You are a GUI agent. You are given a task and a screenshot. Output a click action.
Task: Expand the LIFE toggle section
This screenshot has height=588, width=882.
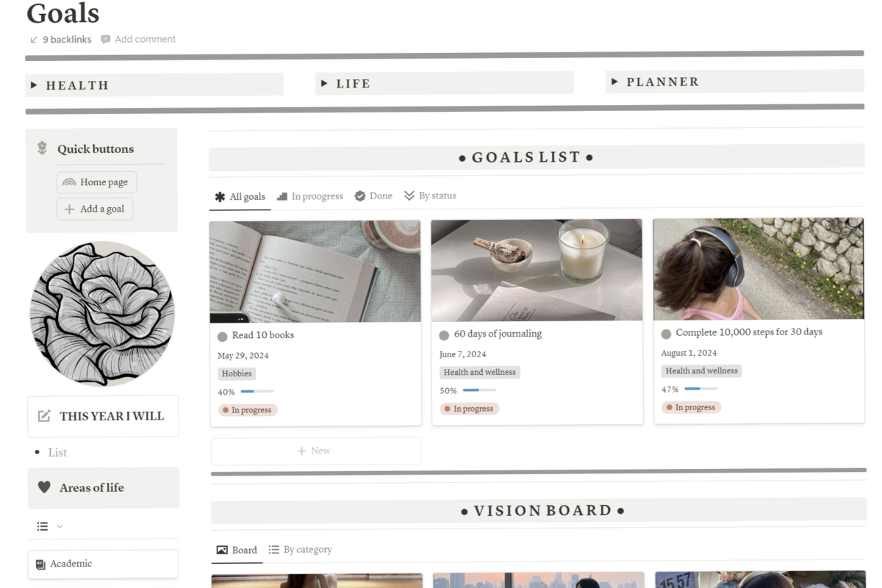click(324, 84)
